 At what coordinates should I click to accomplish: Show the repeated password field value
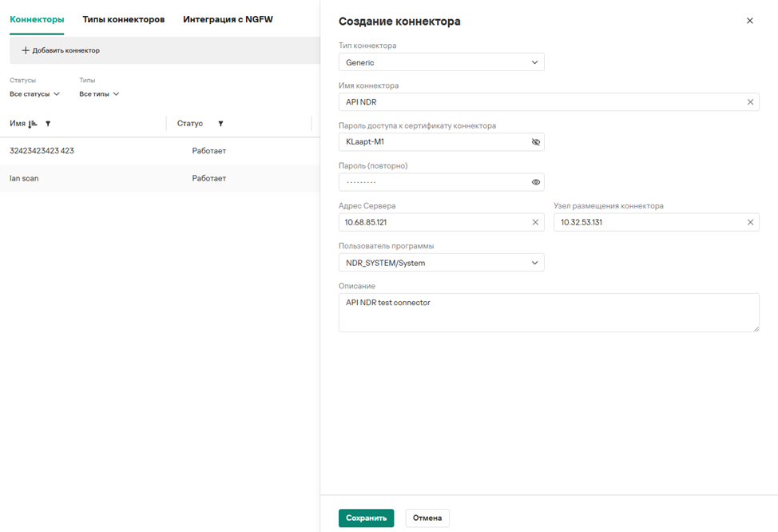click(x=536, y=182)
